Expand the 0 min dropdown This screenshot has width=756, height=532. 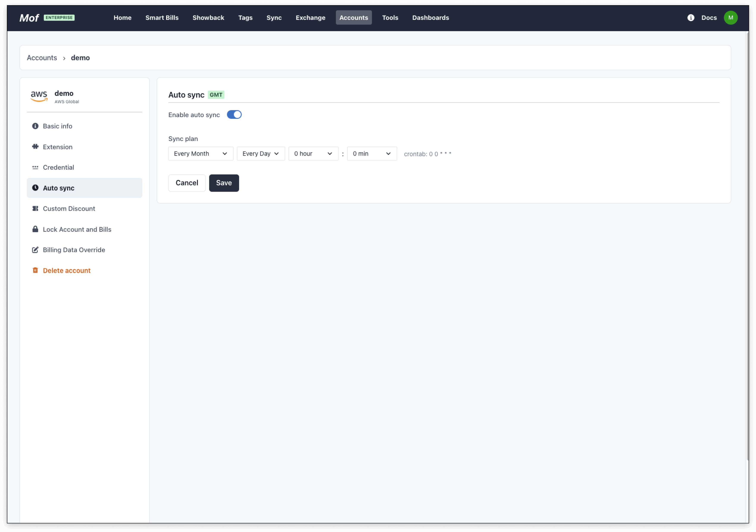(372, 154)
